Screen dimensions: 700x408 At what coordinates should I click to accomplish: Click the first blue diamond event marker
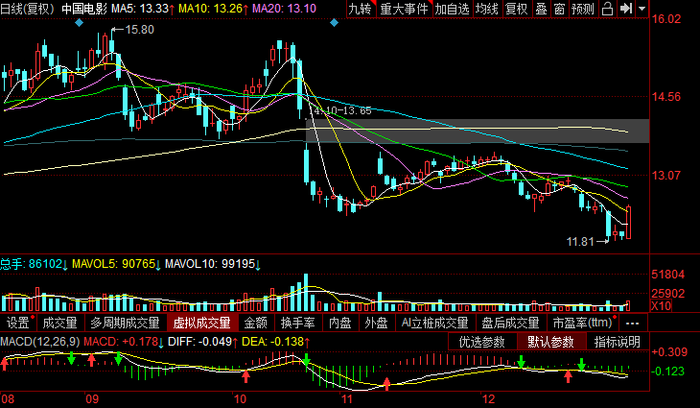[x=79, y=22]
